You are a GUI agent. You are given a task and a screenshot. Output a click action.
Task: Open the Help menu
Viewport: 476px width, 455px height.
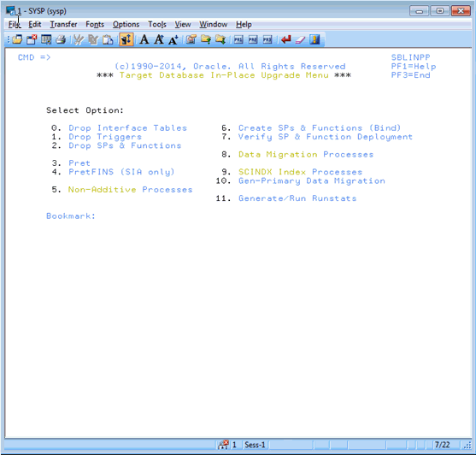coord(244,24)
